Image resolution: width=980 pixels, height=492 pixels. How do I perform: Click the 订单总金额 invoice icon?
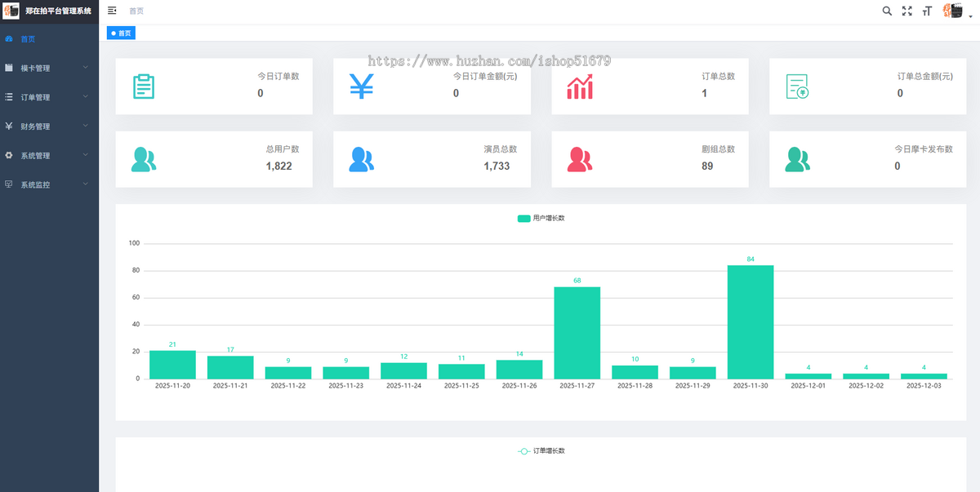pos(797,86)
